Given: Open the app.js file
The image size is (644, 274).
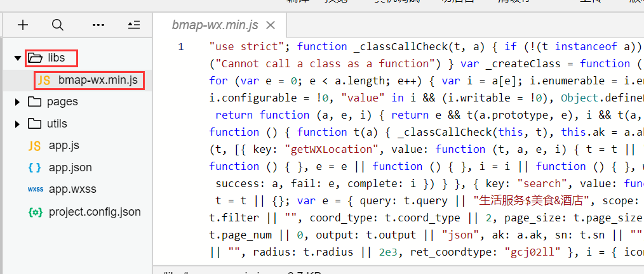Looking at the screenshot, I should [x=64, y=146].
